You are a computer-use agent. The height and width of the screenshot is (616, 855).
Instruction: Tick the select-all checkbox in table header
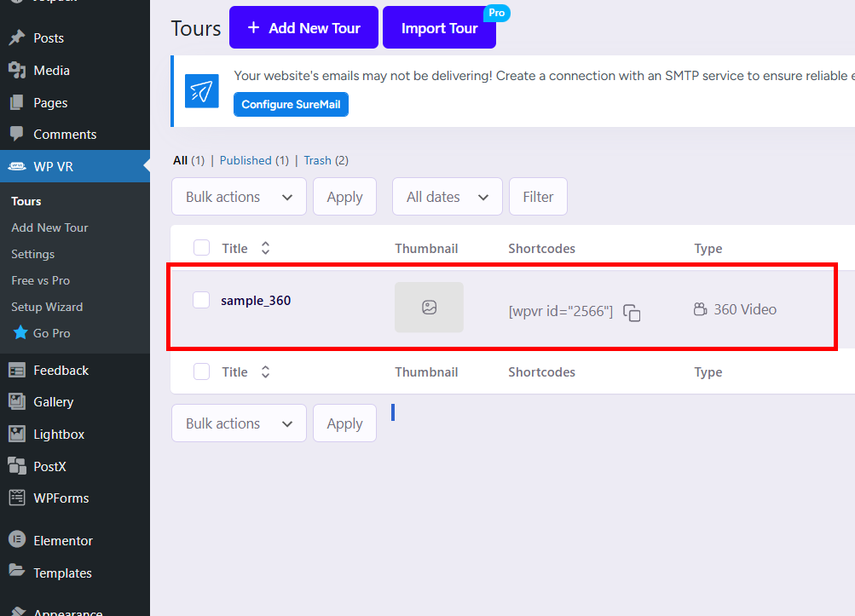pyautogui.click(x=202, y=247)
